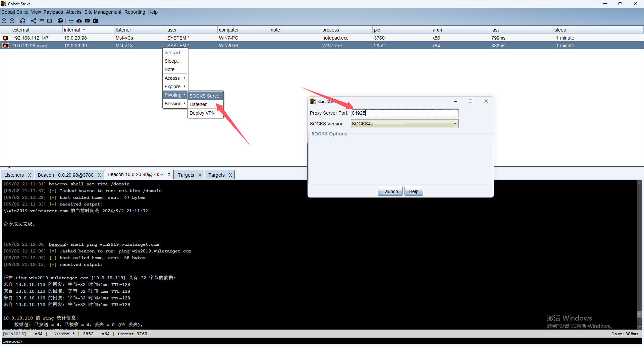Switch to the Listeners tab

[14, 175]
